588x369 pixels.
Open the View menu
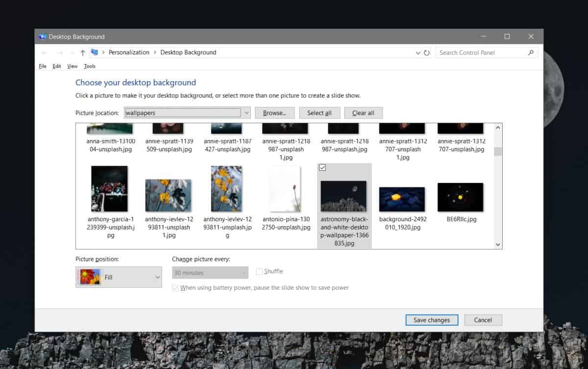[72, 66]
